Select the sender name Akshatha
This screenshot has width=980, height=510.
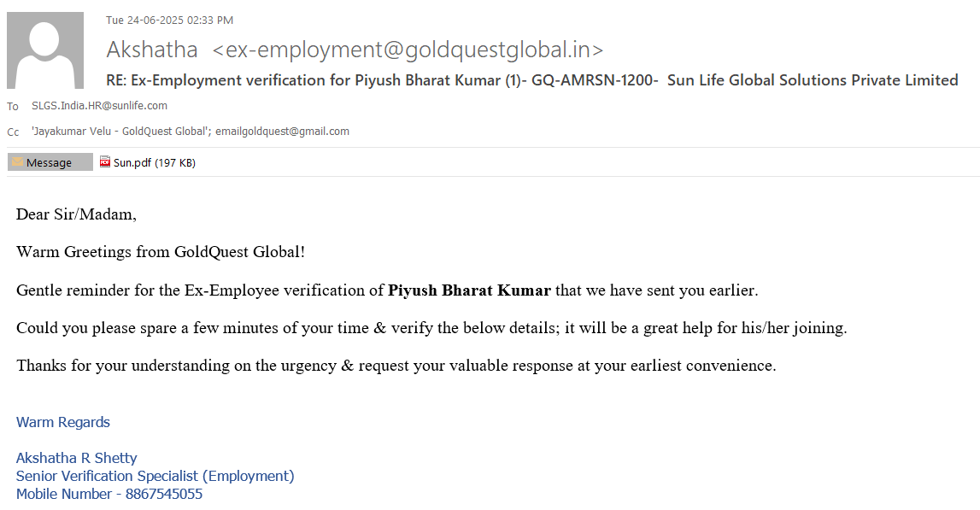[152, 50]
